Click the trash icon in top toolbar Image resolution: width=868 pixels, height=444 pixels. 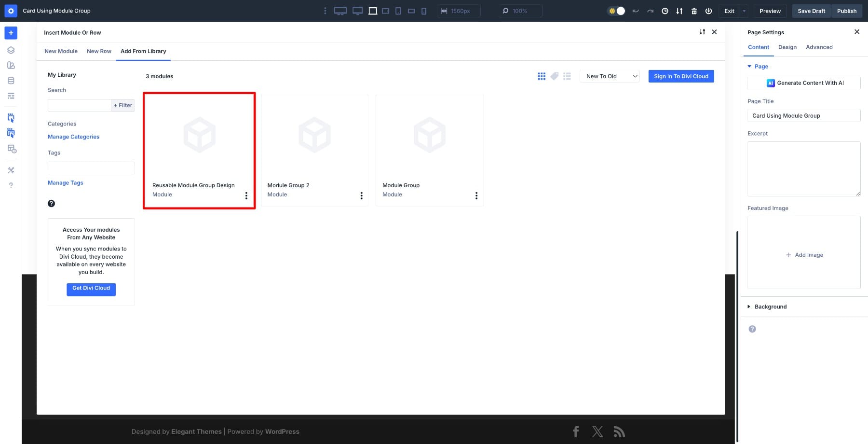pyautogui.click(x=694, y=11)
